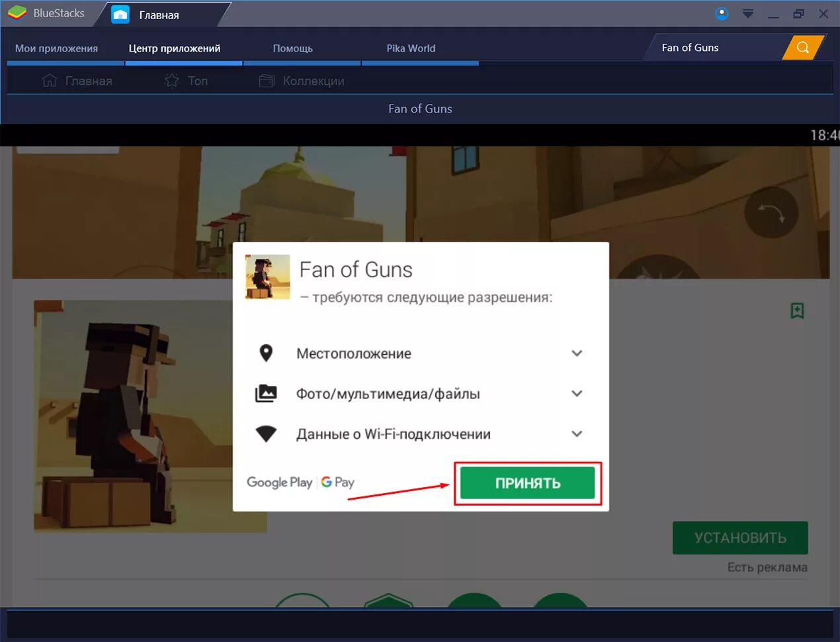Click the УСТАНОВИТЬ install button
The height and width of the screenshot is (642, 840).
740,538
